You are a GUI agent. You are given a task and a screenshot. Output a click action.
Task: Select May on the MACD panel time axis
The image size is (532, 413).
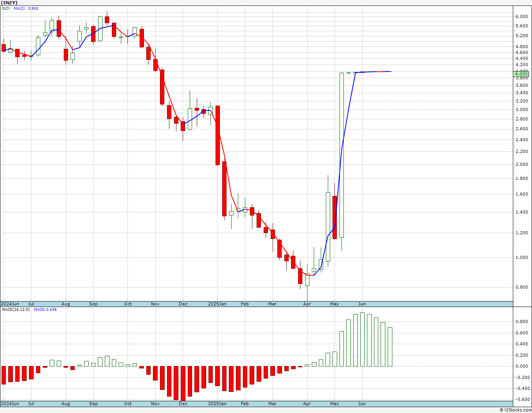[x=334, y=404]
